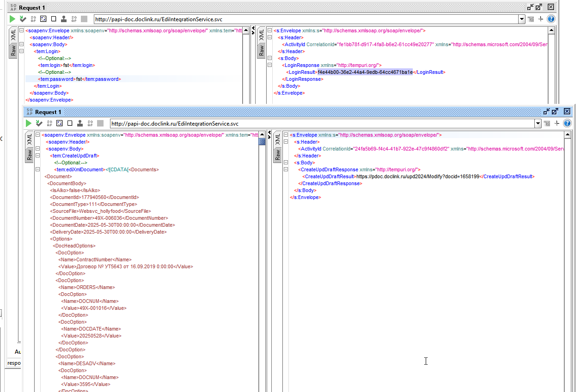Switch front response panel to Raw tab
This screenshot has width=581, height=392.
pos(277,155)
